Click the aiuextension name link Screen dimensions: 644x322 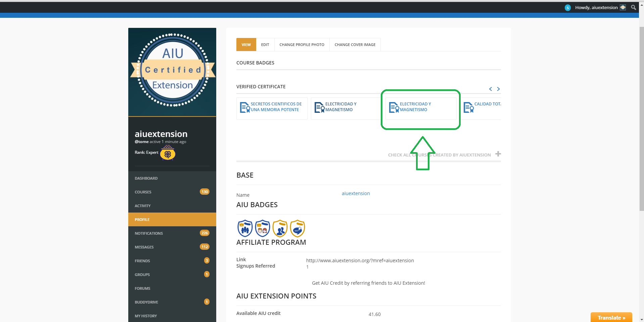click(x=356, y=193)
